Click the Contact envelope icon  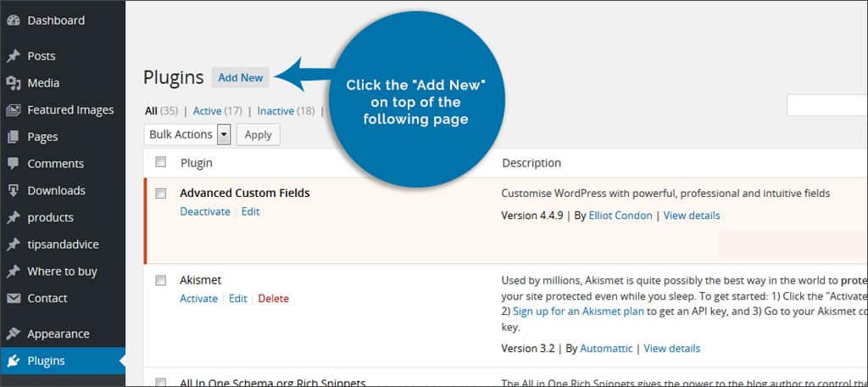(14, 298)
